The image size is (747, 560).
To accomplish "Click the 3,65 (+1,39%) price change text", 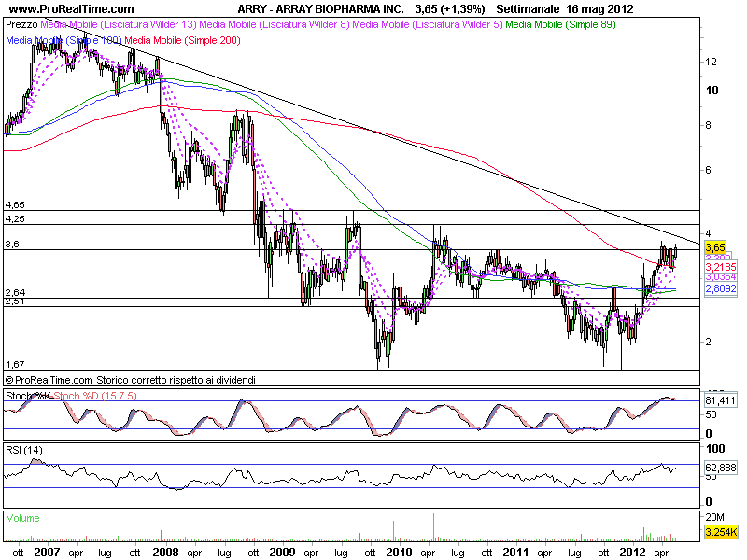I will click(450, 9).
